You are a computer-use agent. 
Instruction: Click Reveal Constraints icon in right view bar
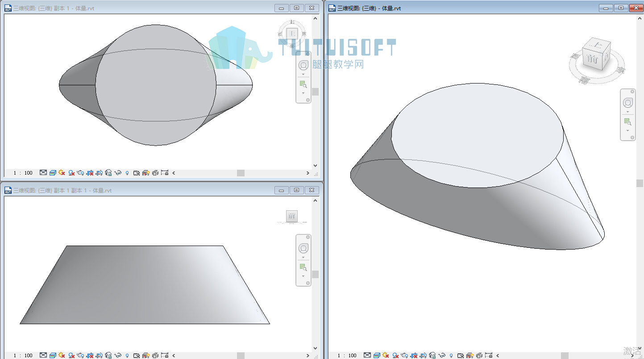[x=488, y=355]
